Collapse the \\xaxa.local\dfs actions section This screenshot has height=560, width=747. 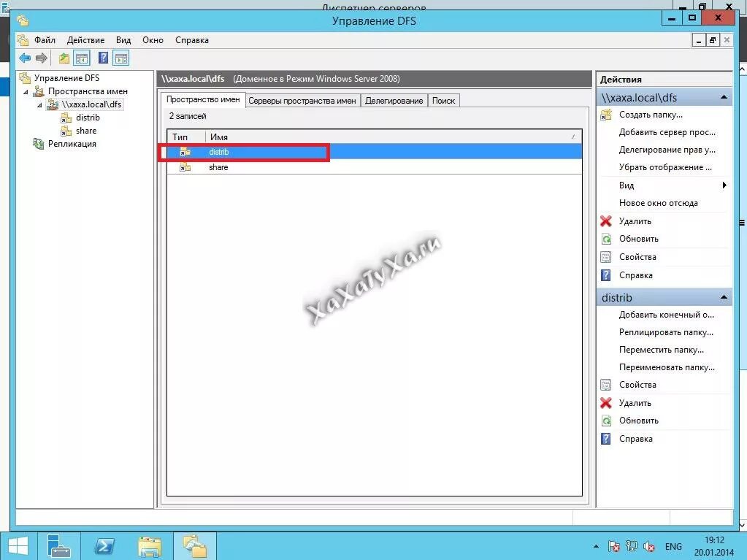coord(724,97)
